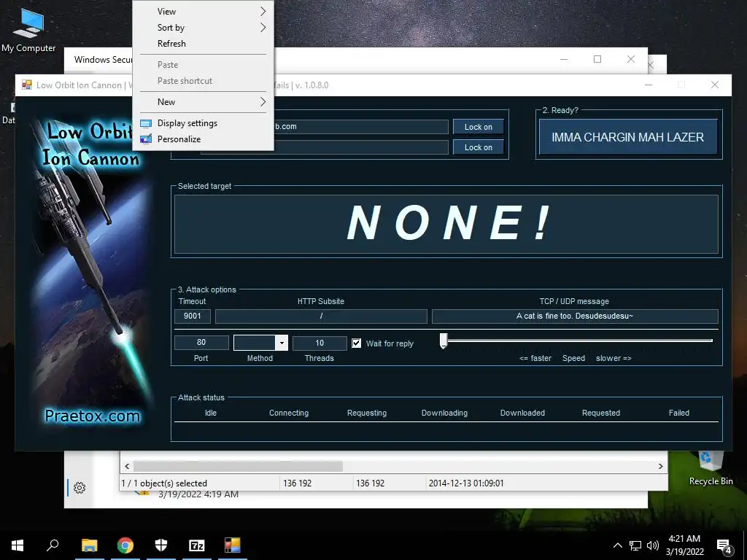Viewport: 747px width, 560px height.
Task: Click Lock on beside the URL field
Action: click(479, 127)
